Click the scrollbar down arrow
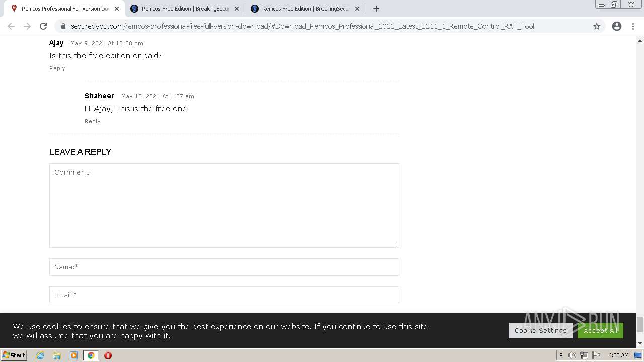 point(640,343)
